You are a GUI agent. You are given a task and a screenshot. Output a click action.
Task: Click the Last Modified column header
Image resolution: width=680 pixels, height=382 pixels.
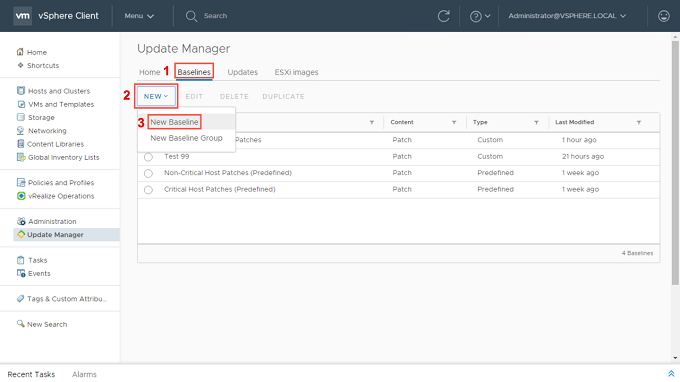[575, 122]
